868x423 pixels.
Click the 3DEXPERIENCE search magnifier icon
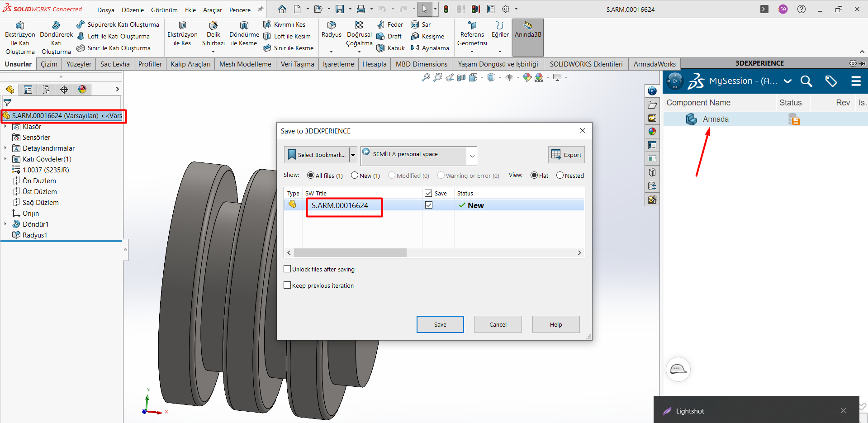click(806, 81)
